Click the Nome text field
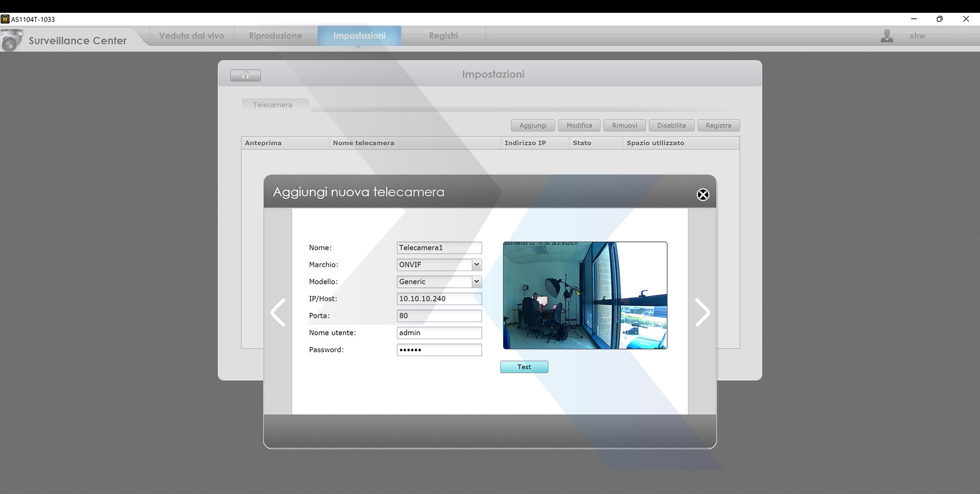This screenshot has width=980, height=494. click(439, 248)
